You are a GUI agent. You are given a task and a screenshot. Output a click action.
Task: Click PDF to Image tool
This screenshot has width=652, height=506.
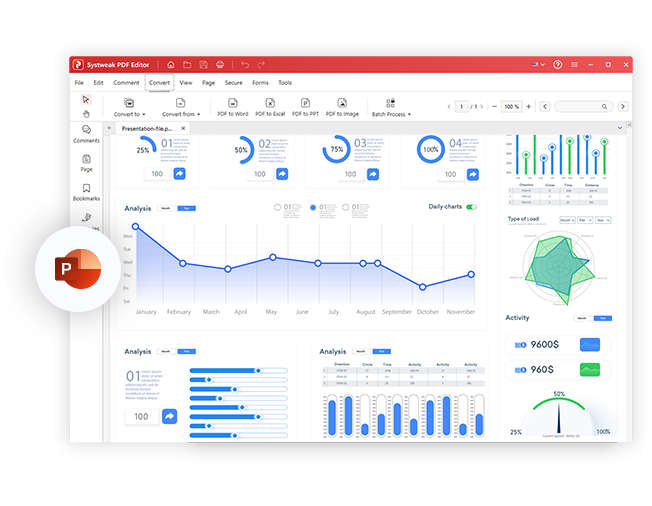pyautogui.click(x=342, y=107)
